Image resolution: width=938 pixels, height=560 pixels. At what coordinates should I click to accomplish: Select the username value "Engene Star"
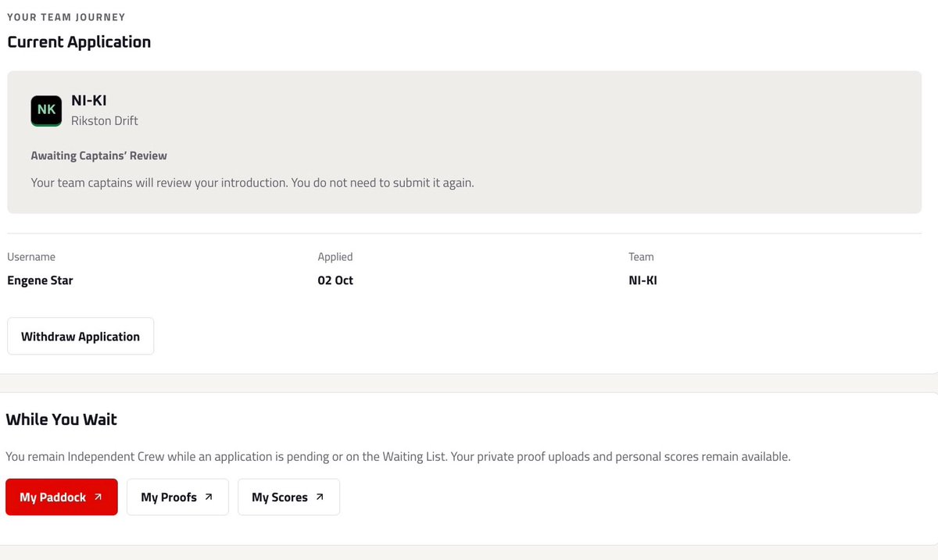[x=40, y=280]
